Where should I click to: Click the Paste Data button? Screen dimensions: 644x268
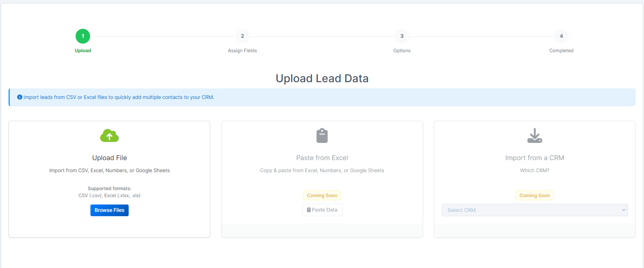point(322,210)
